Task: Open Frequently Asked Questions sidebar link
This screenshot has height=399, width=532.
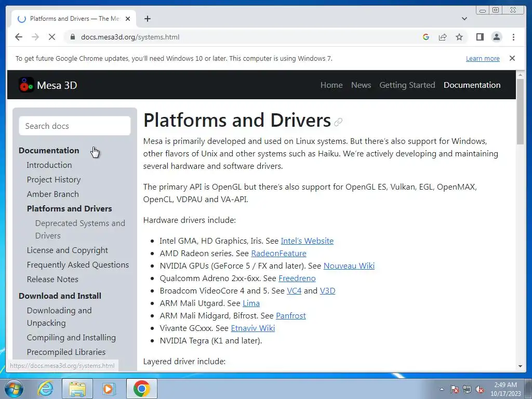Action: click(78, 264)
